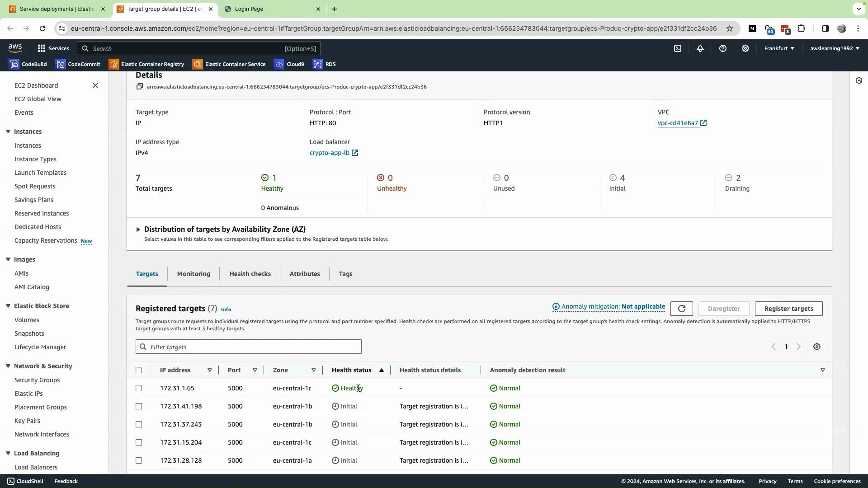This screenshot has height=488, width=868.
Task: Open the Frankfurt region dropdown
Action: 779,48
